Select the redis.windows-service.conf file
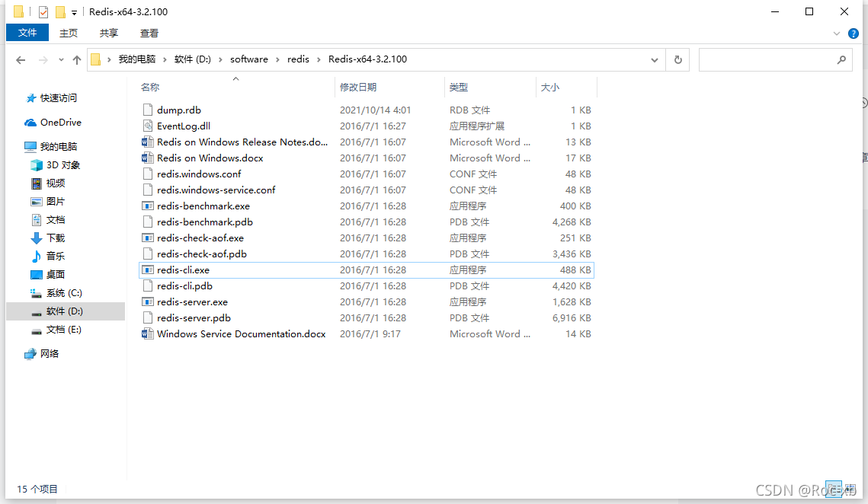This screenshot has height=504, width=868. [x=216, y=190]
